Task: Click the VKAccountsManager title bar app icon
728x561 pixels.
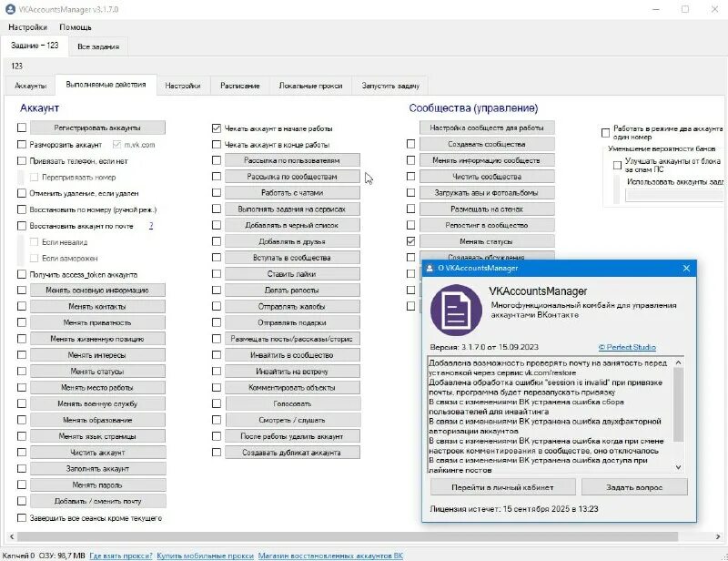Action: 10,9
